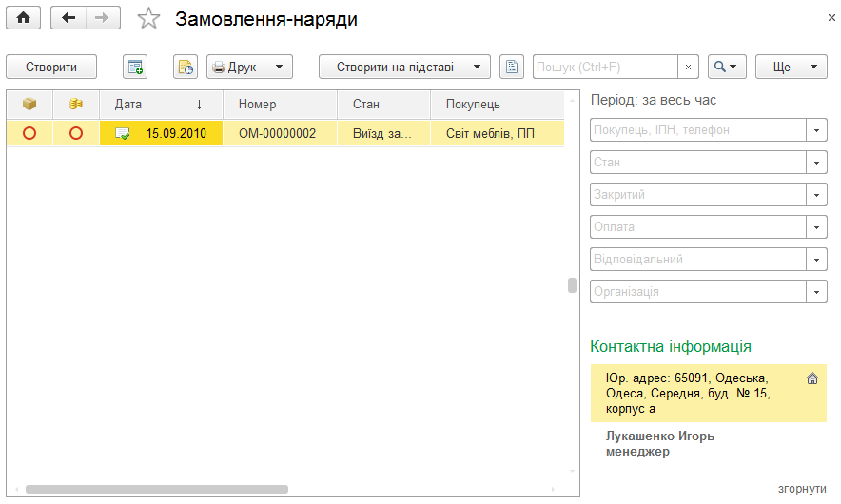Viewport: 841px width, 504px height.
Task: Click the box icon column header
Action: tap(29, 104)
